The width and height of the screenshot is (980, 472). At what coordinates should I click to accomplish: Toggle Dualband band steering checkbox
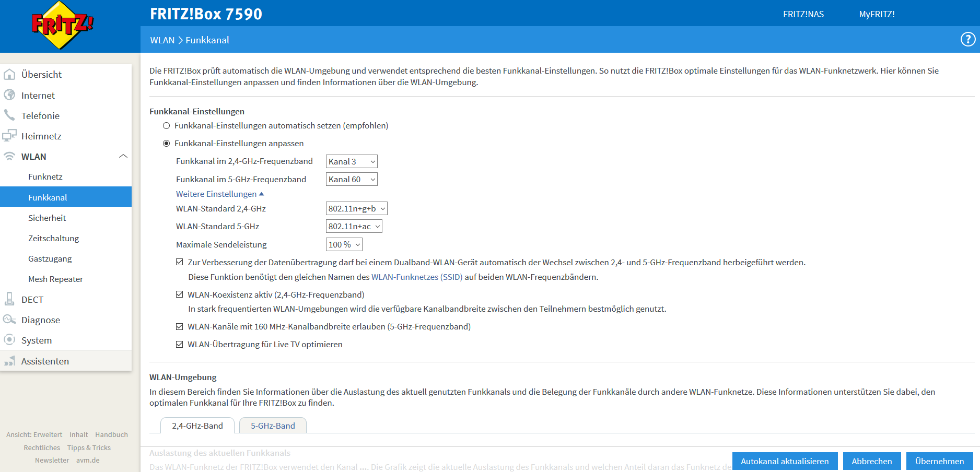180,262
